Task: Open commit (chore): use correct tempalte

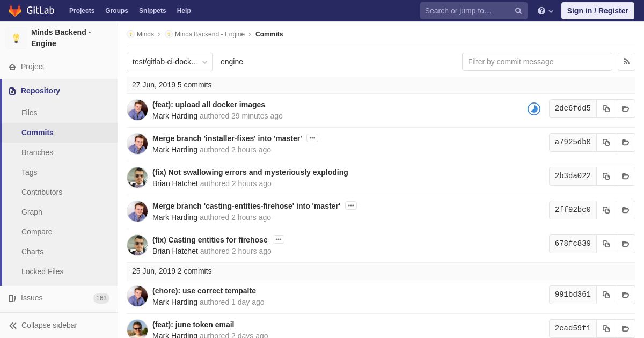Action: [x=204, y=291]
